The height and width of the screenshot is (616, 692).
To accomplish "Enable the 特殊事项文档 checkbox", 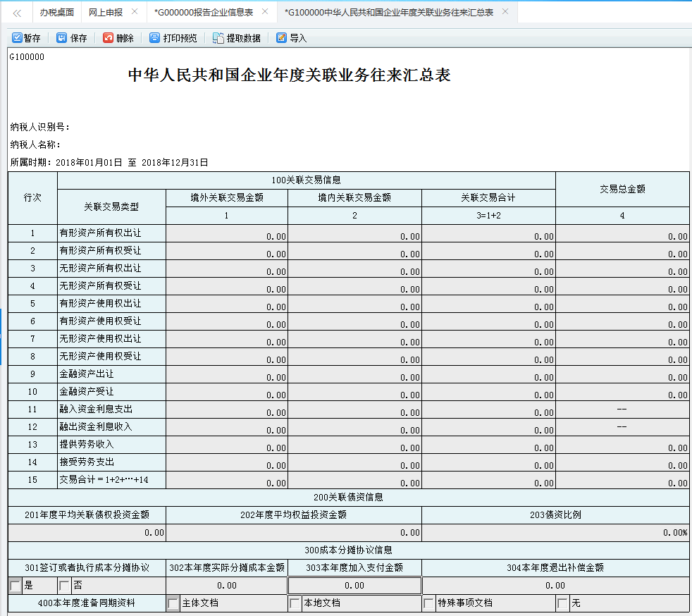I will point(428,603).
